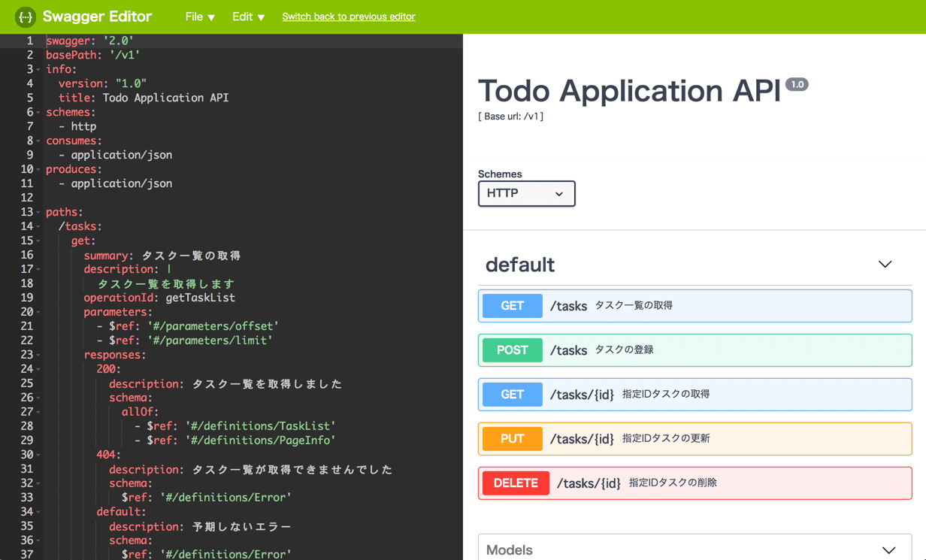Image resolution: width=926 pixels, height=560 pixels.
Task: Place cursor on swagger: '2.0' line
Action: (89, 41)
